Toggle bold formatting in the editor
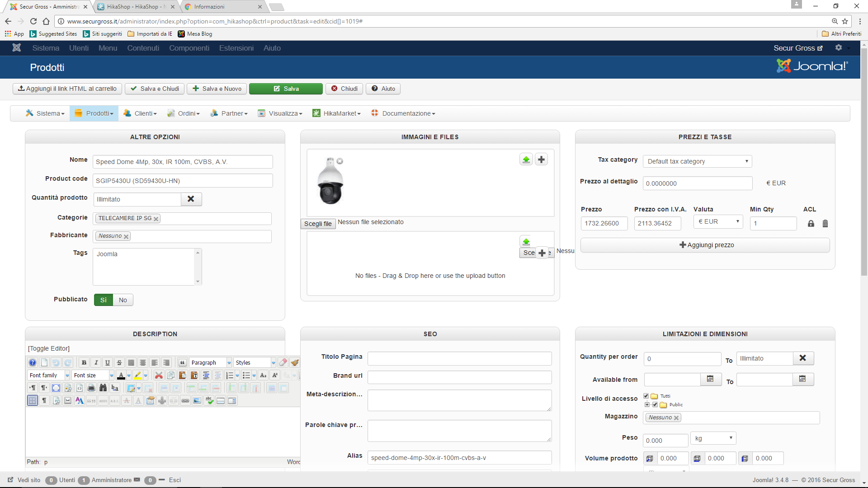Image resolution: width=868 pixels, height=488 pixels. tap(84, 362)
